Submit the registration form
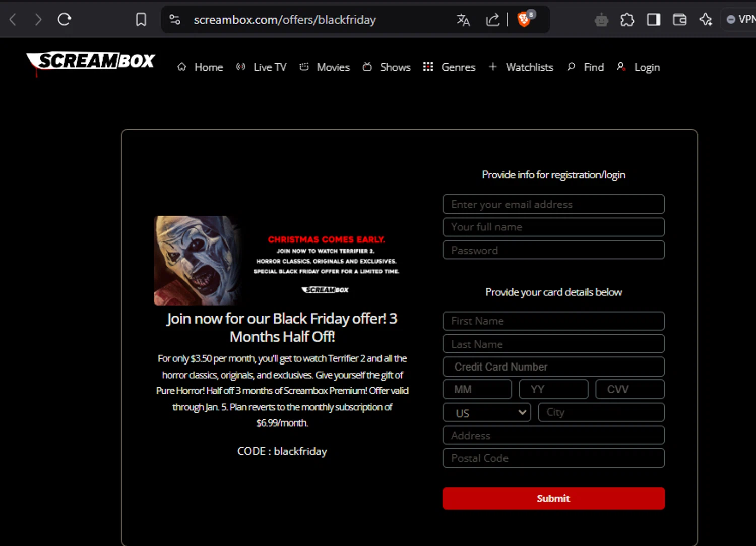The width and height of the screenshot is (756, 546). click(553, 498)
